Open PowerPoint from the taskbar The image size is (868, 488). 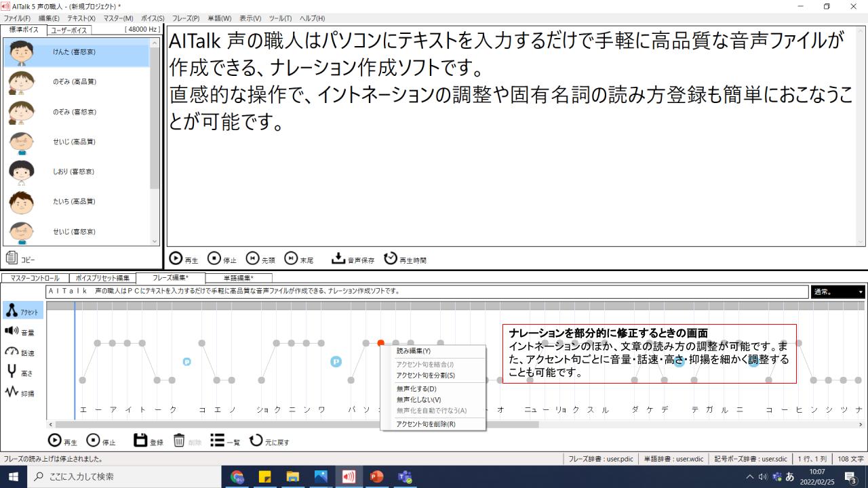[x=377, y=476]
